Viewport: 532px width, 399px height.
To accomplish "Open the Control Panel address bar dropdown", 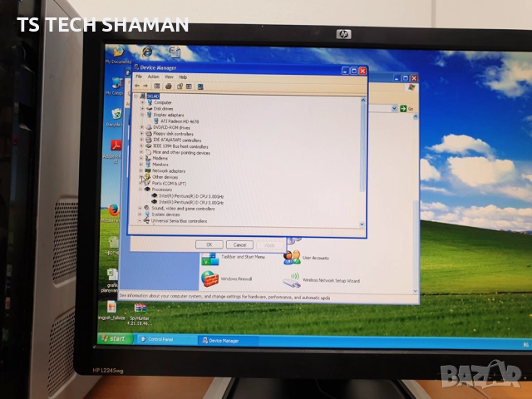I will (x=394, y=108).
